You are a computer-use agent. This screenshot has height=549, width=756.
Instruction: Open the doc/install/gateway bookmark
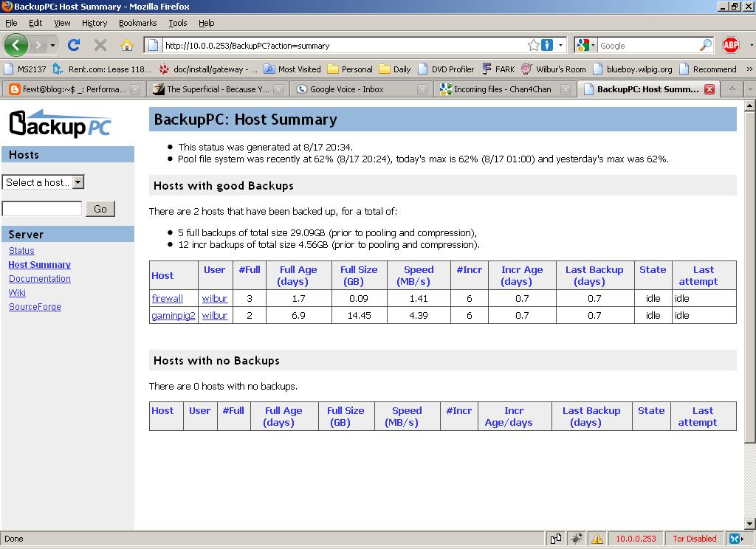208,69
